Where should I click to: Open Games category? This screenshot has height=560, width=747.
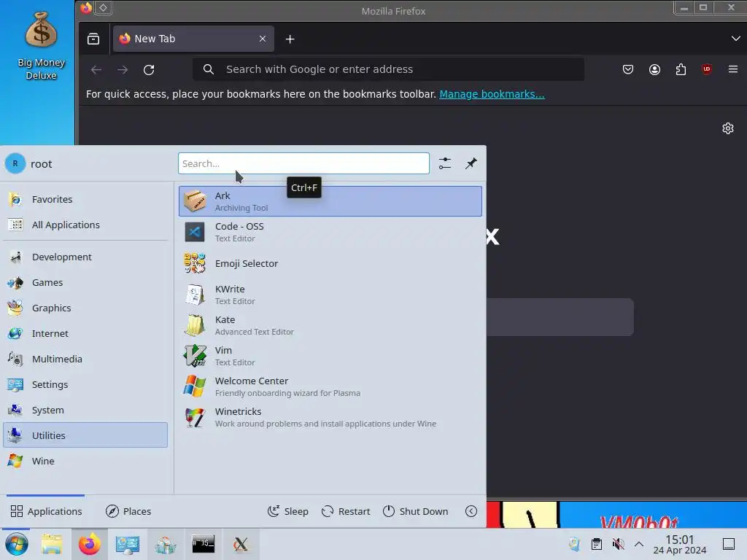point(85,282)
